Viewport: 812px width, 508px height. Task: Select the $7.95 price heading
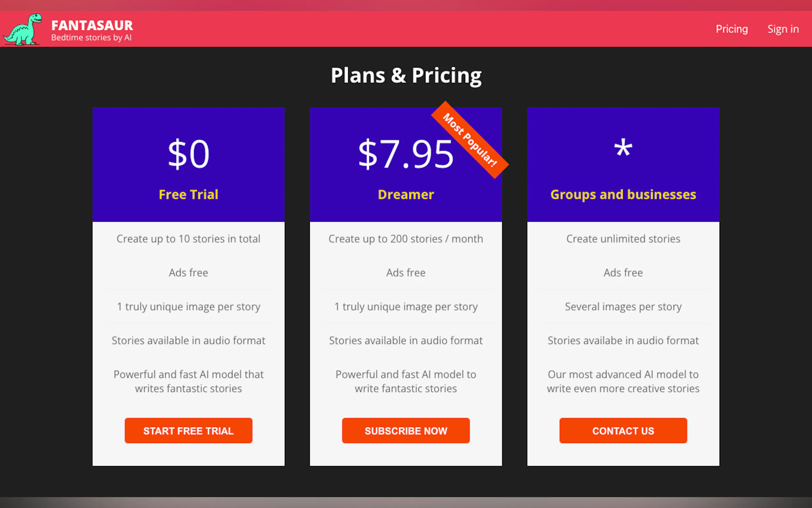point(405,154)
